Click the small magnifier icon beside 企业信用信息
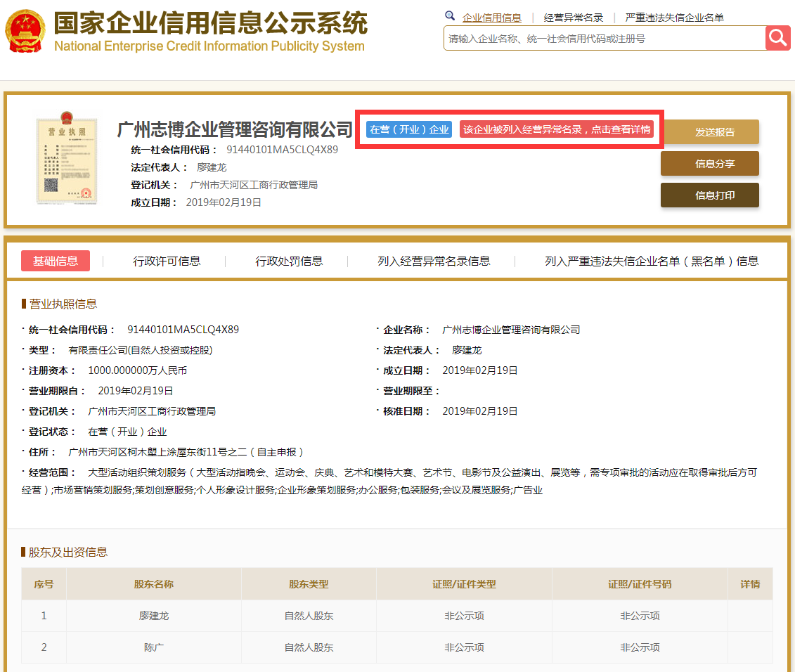The image size is (795, 672). pyautogui.click(x=450, y=16)
